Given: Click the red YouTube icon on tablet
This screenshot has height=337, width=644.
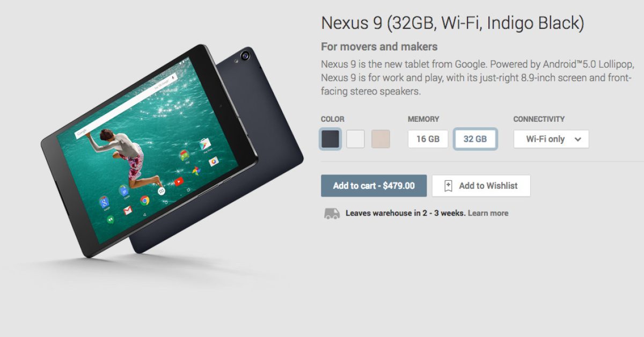Looking at the screenshot, I should click(x=179, y=181).
